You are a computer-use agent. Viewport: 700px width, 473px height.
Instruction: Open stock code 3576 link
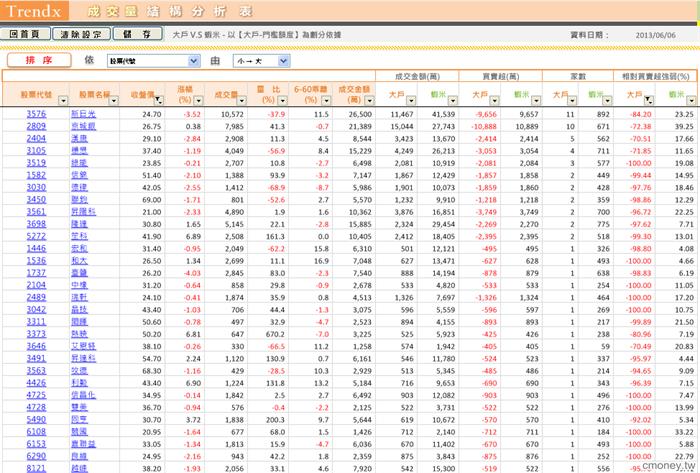click(36, 115)
